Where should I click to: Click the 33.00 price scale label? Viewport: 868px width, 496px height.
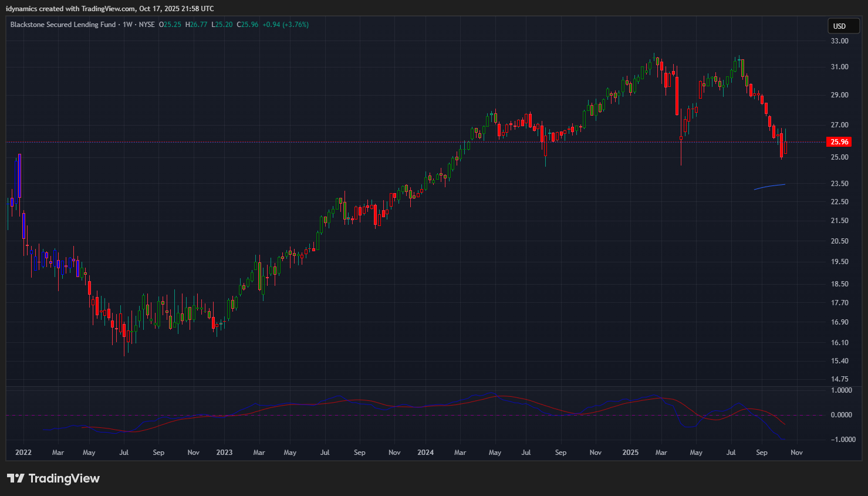tap(839, 41)
